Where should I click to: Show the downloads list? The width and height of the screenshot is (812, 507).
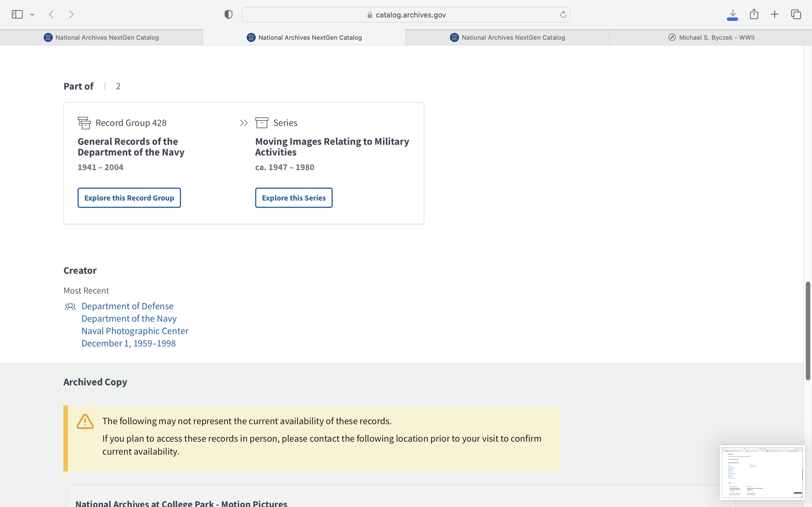tap(733, 14)
